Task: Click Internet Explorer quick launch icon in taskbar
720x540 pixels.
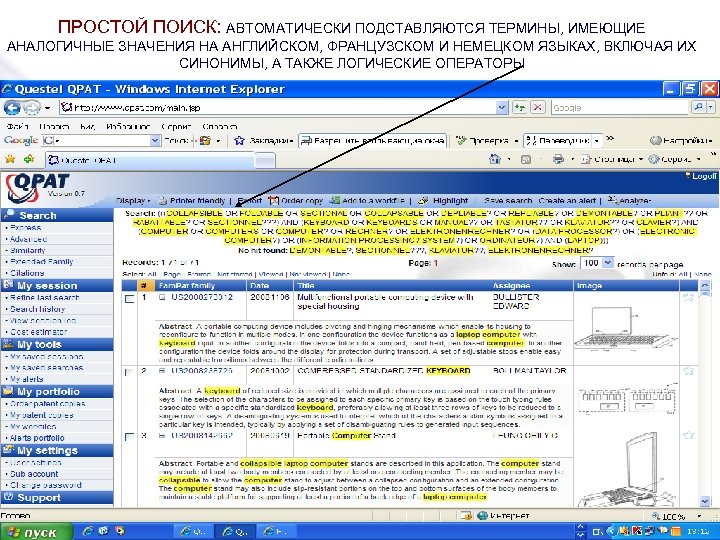Action: [x=88, y=531]
